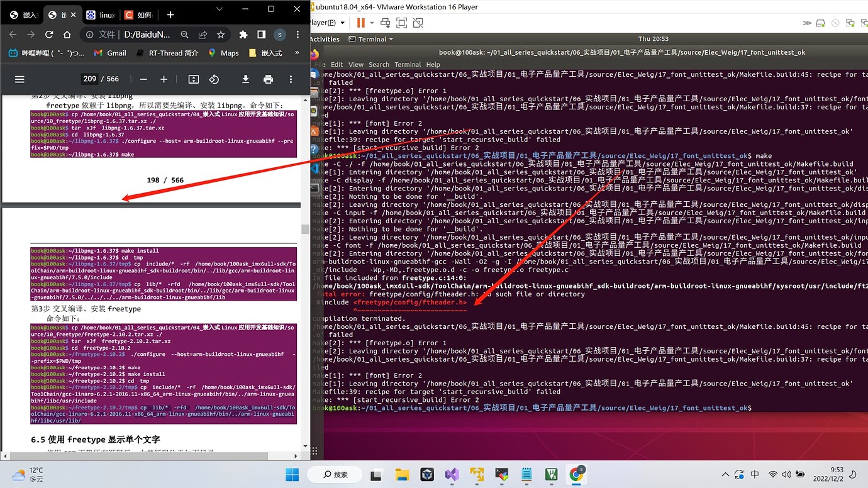This screenshot has height=488, width=868.
Task: Expand the power options arrow beside pause
Action: [372, 23]
